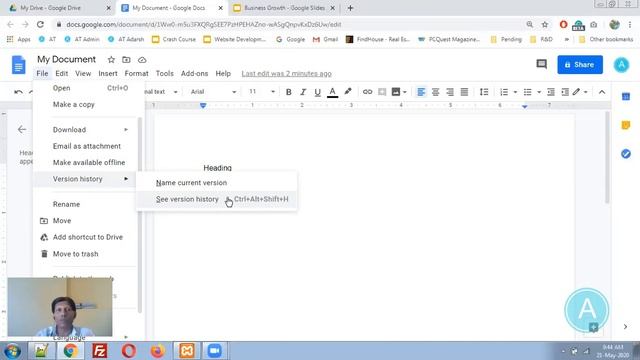Screen dimensions: 640x360
Task: Click the move-to-folder icon beside title
Action: pyautogui.click(x=126, y=60)
